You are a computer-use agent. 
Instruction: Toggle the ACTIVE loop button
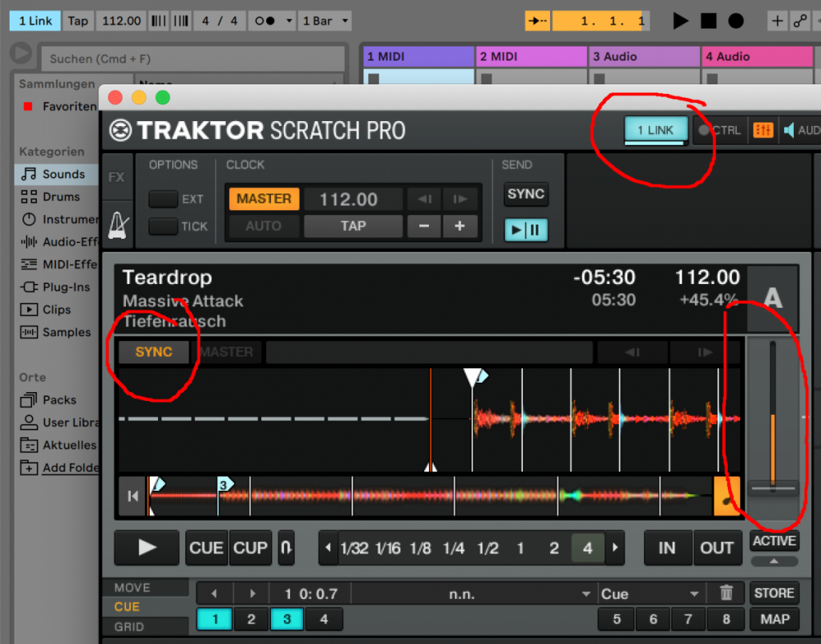click(x=774, y=541)
